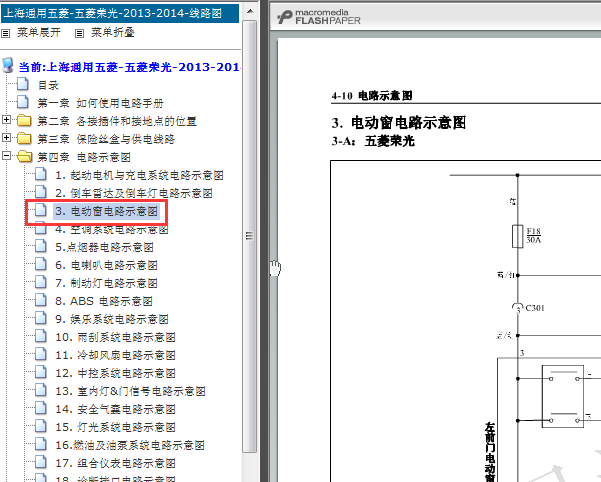Click page icon of 11. 冷却风扇电路示意图

(41, 354)
